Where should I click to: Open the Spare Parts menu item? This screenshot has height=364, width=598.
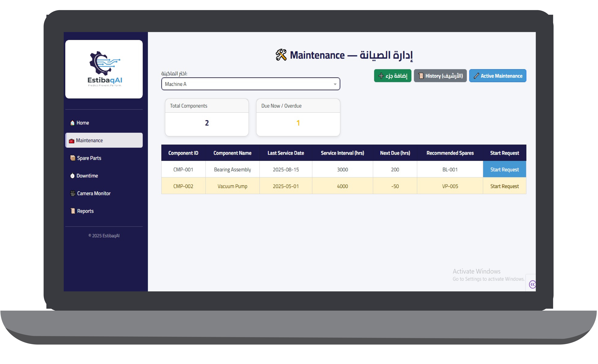tap(89, 158)
